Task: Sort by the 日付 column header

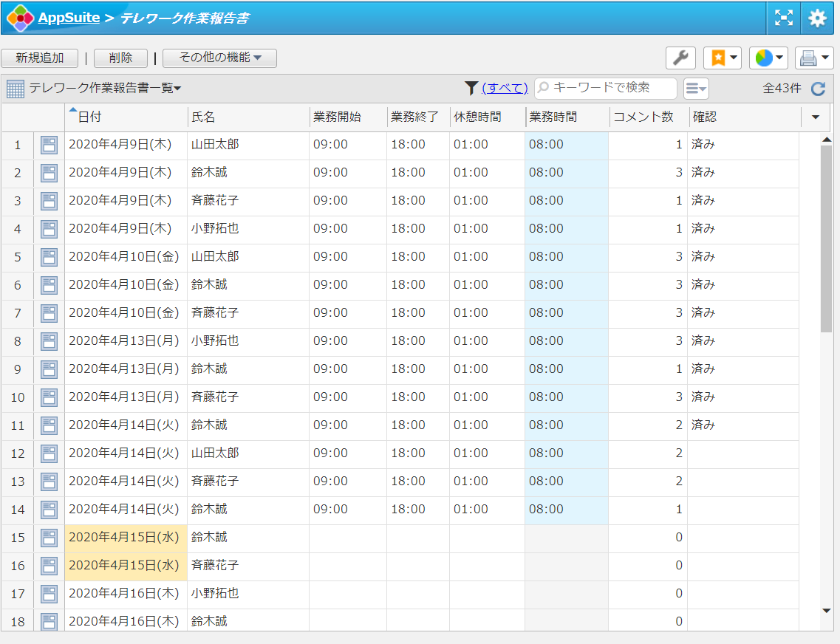Action: [90, 117]
